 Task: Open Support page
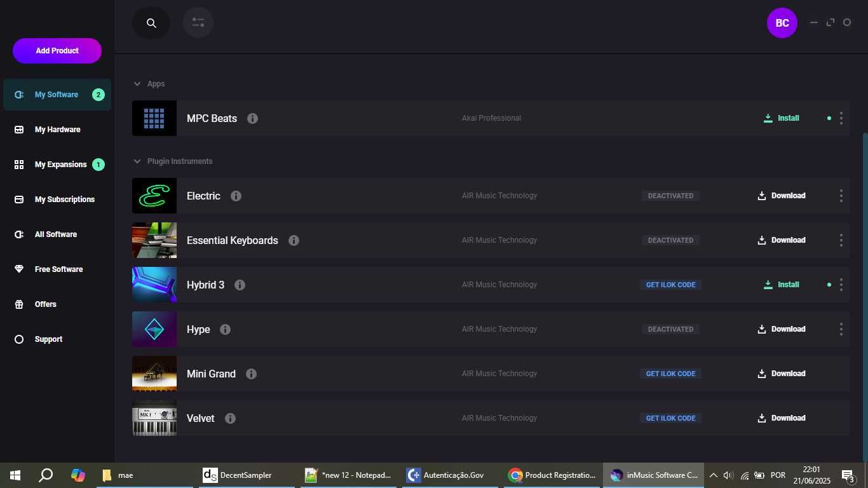point(57,339)
